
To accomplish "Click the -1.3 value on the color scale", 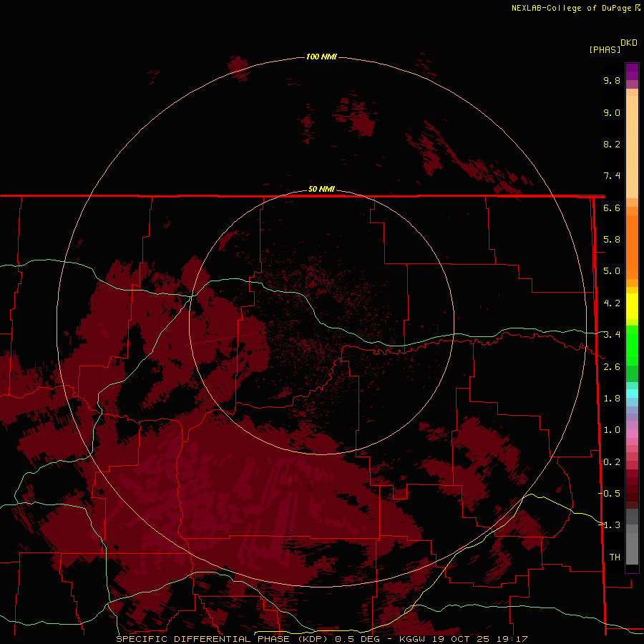I will (x=610, y=525).
